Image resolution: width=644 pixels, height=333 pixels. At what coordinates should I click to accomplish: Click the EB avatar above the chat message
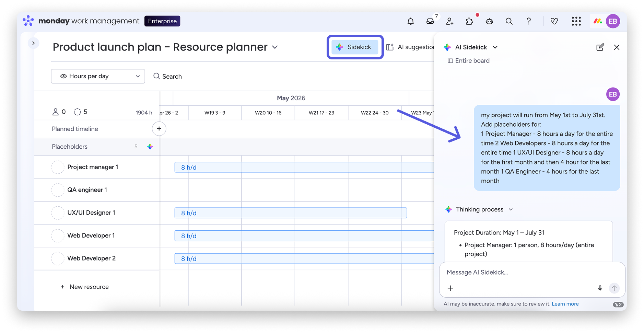613,94
